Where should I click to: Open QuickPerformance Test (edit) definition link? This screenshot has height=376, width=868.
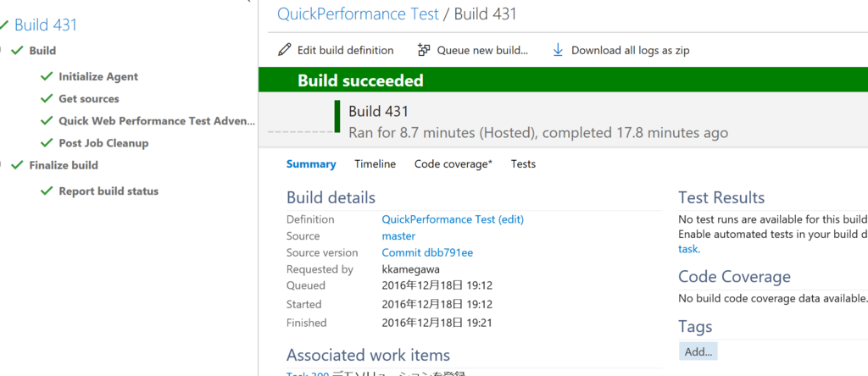(x=453, y=219)
